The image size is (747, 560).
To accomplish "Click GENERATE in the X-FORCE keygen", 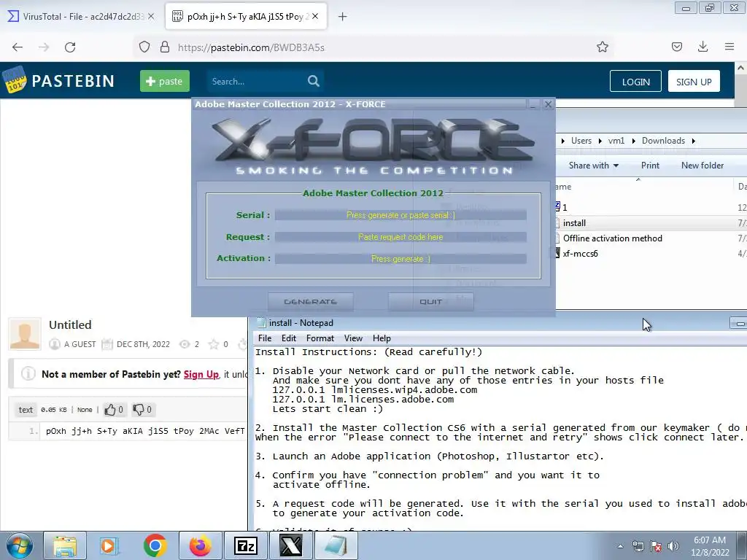I will coord(311,301).
